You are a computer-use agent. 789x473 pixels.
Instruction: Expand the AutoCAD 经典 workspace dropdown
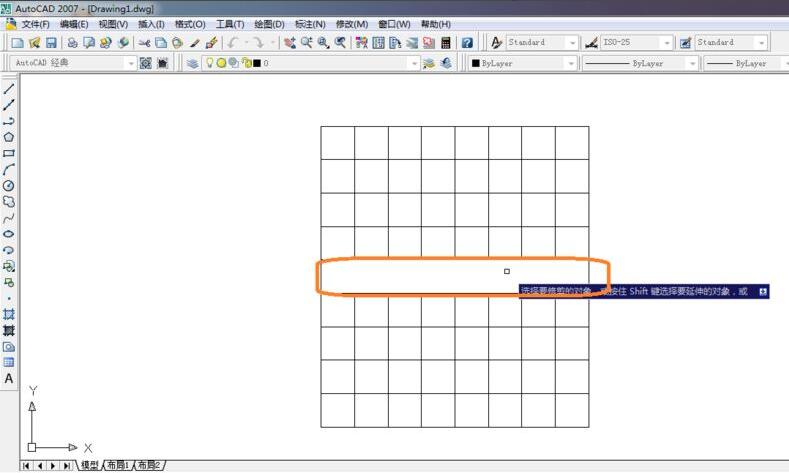[x=130, y=63]
